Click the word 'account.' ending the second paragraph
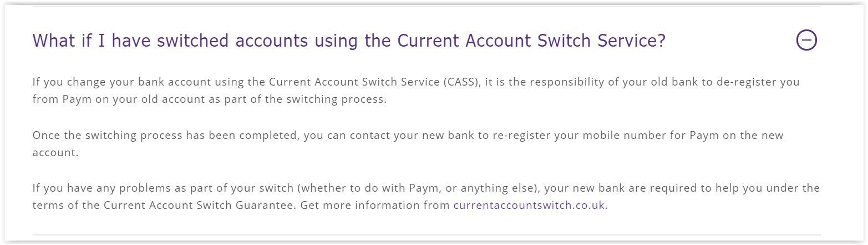The height and width of the screenshot is (245, 868). 55,153
